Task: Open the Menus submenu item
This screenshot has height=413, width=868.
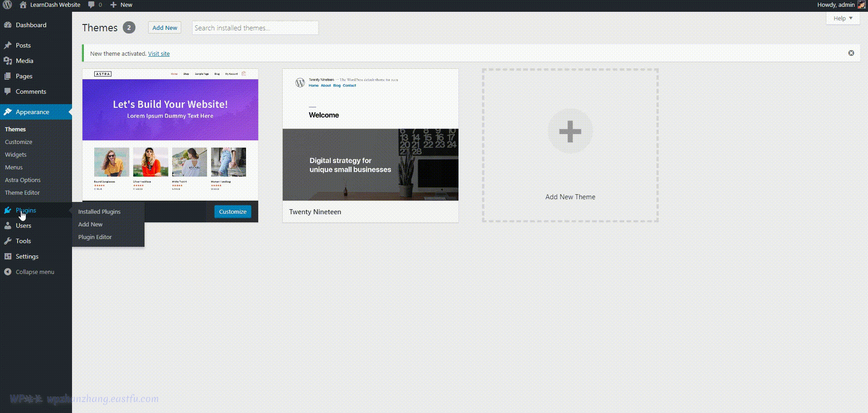Action: click(14, 167)
